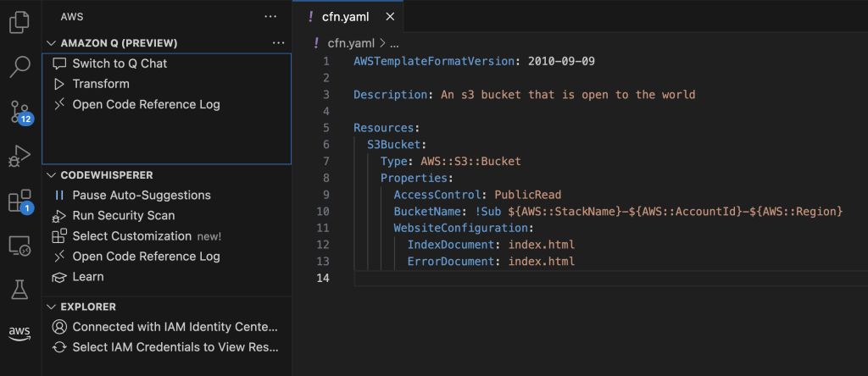Open the Explorer files view
Image resolution: width=868 pixels, height=376 pixels.
(20, 22)
